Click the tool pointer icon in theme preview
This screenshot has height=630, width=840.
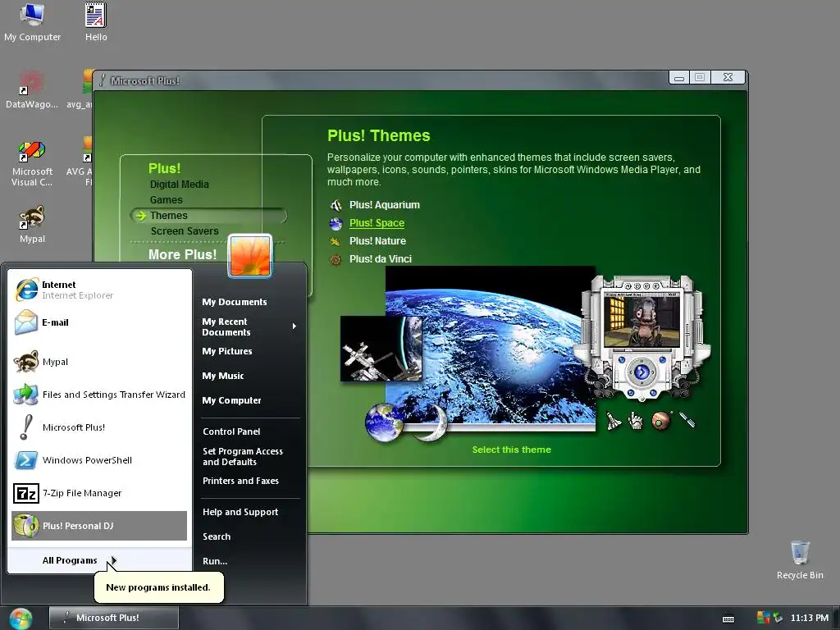pyautogui.click(x=687, y=420)
